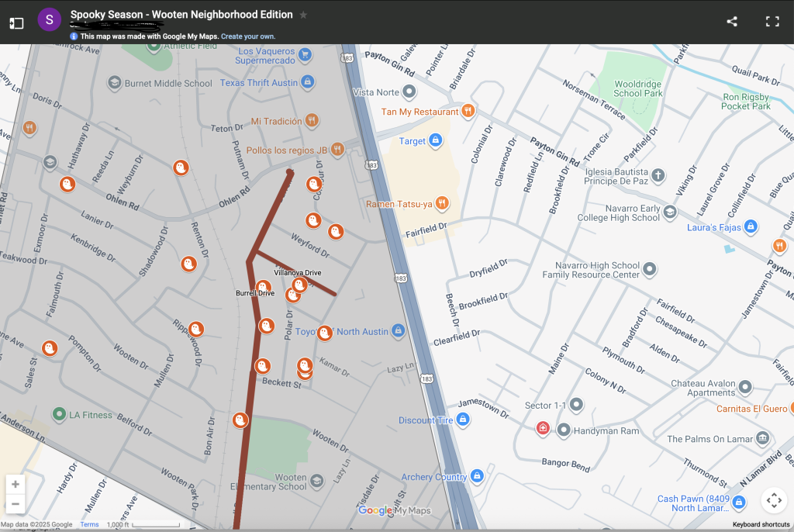Click Keyboard shortcuts button
This screenshot has height=532, width=794.
point(761,524)
